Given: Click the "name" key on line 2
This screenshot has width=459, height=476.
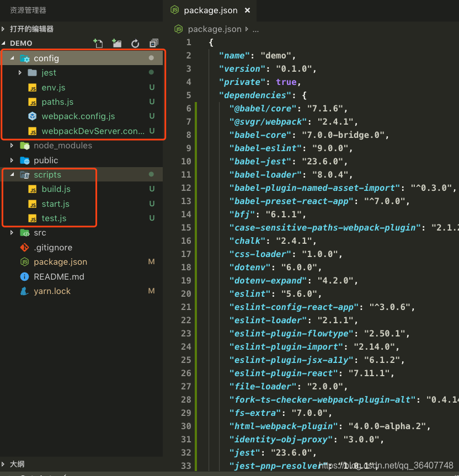Looking at the screenshot, I should (234, 56).
